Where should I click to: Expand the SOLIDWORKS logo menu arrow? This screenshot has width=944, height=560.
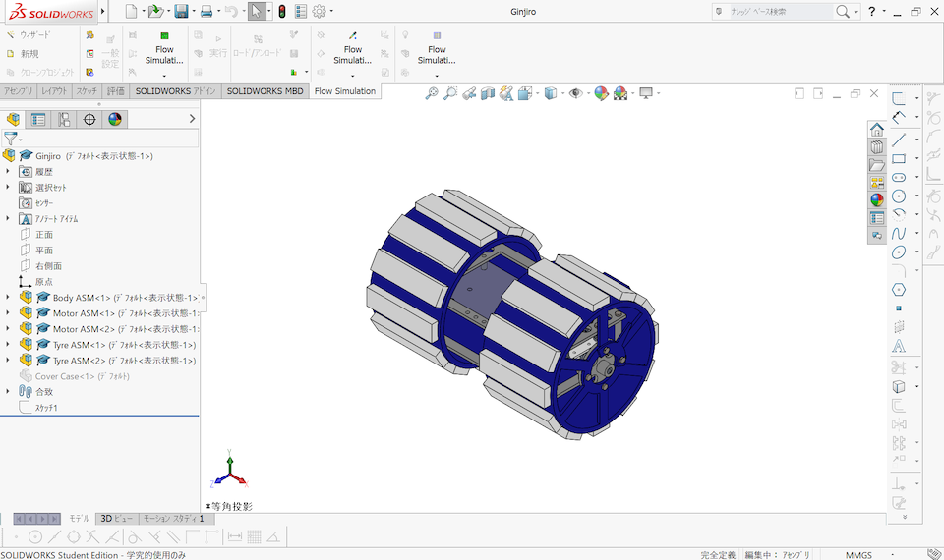pyautogui.click(x=102, y=11)
